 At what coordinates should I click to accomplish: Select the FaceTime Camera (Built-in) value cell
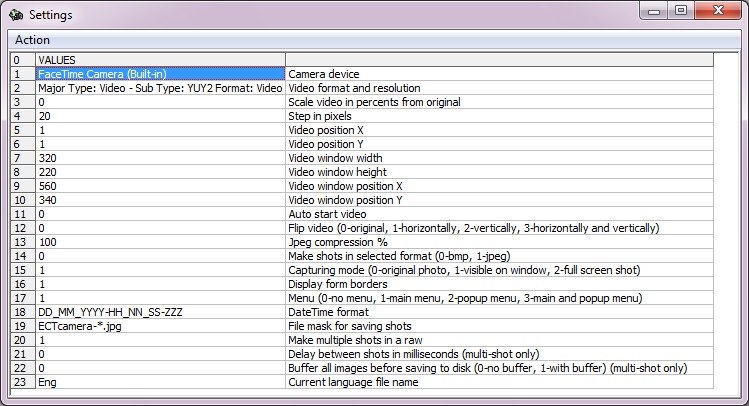(x=160, y=74)
